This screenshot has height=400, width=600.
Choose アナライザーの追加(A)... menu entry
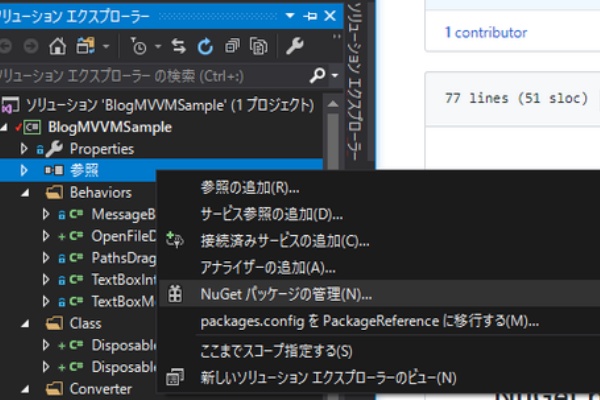268,268
